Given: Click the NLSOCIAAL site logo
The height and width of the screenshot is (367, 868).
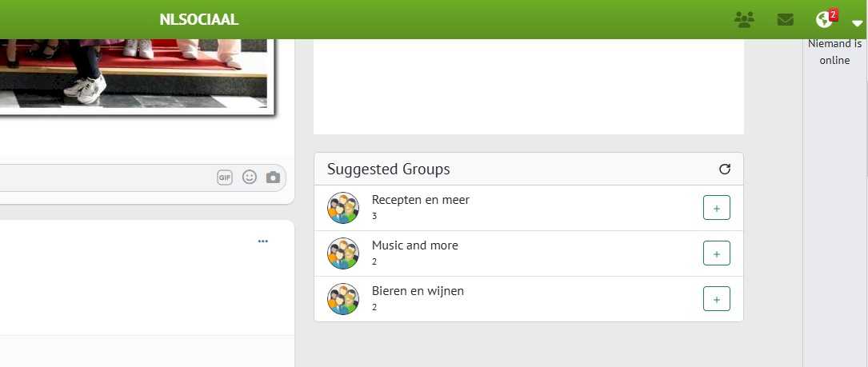Looking at the screenshot, I should click(199, 20).
